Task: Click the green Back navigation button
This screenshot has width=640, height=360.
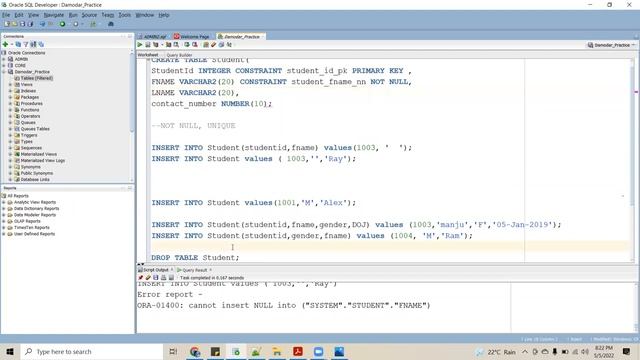Action: tap(62, 24)
